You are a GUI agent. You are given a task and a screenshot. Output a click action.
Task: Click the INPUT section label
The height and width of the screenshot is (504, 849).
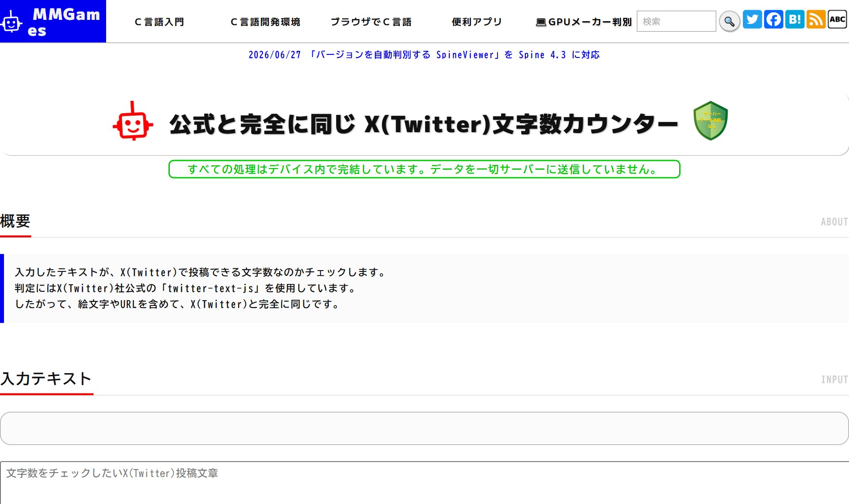click(835, 380)
